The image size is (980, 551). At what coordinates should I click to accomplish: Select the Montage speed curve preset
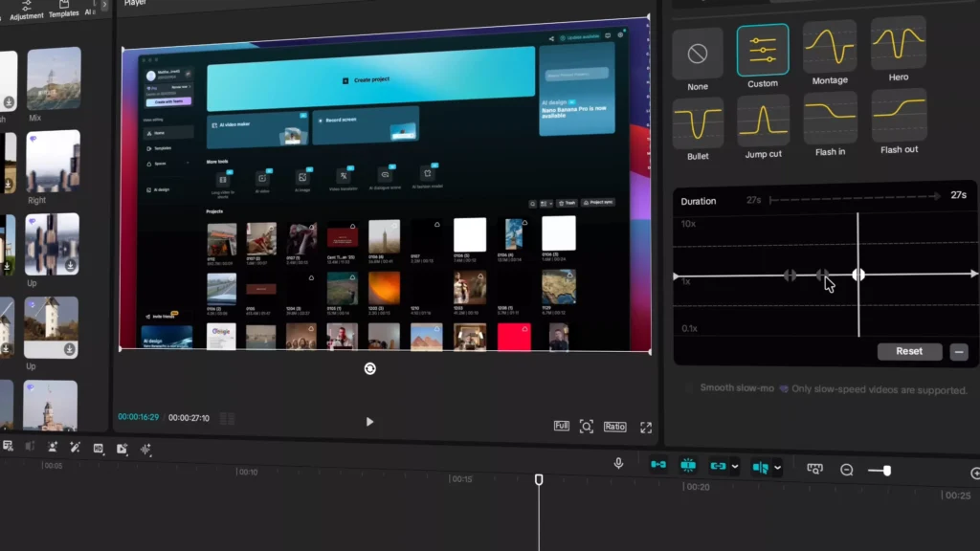point(830,48)
